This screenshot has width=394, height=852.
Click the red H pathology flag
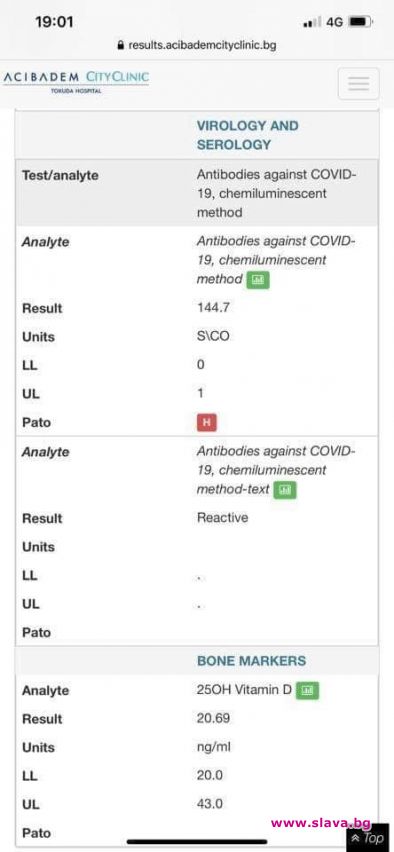tap(207, 422)
